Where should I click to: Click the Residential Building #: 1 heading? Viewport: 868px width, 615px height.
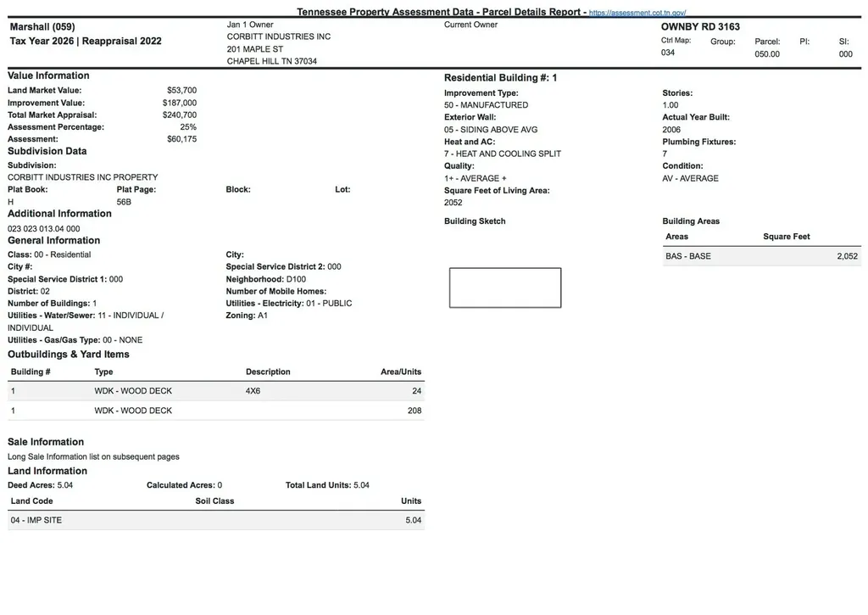500,77
